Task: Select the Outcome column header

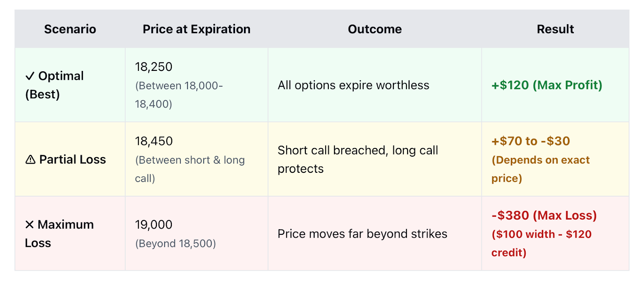Action: click(x=375, y=29)
